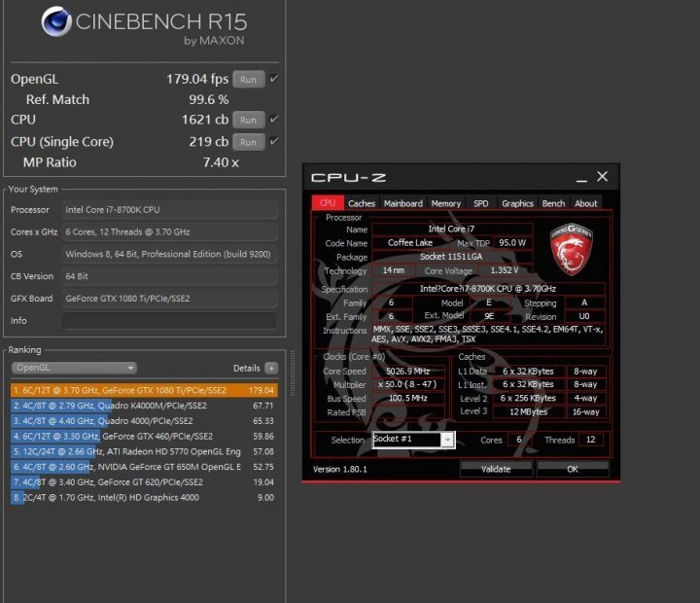Click the Specification field i7-8700K CPU @ 3.70GHz

tap(488, 289)
